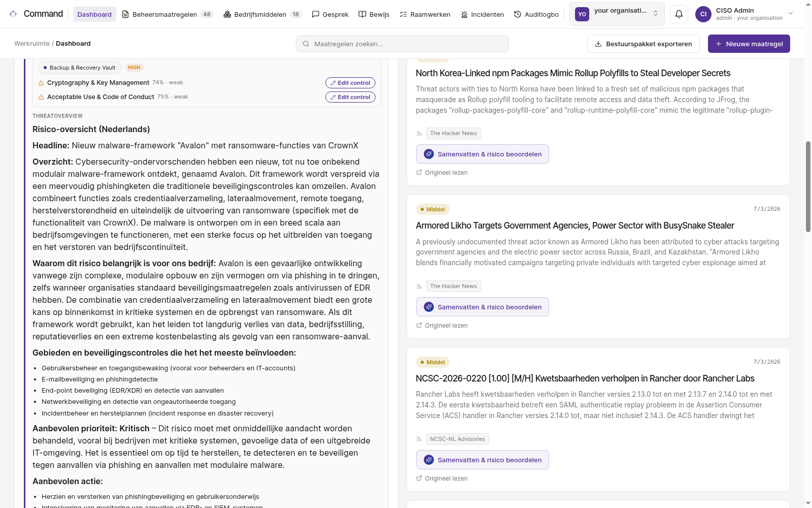Edit control for Cryptography & Key Management

(x=350, y=83)
